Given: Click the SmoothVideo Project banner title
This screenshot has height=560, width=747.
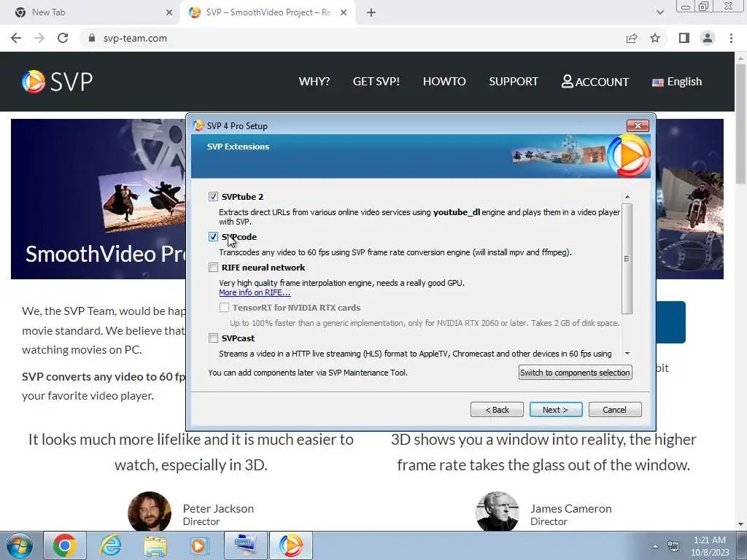Looking at the screenshot, I should click(x=107, y=254).
